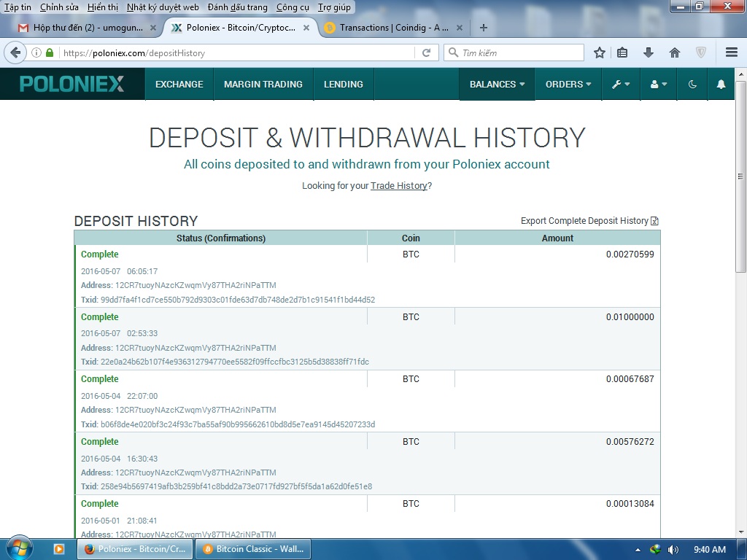Viewport: 747px width, 560px height.
Task: Click the volume speaker tray icon
Action: (x=673, y=550)
